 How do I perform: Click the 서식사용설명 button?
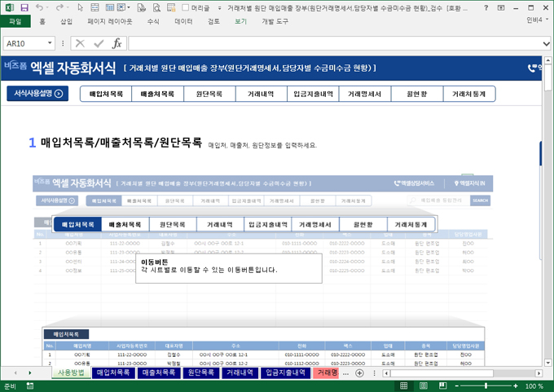(x=37, y=94)
